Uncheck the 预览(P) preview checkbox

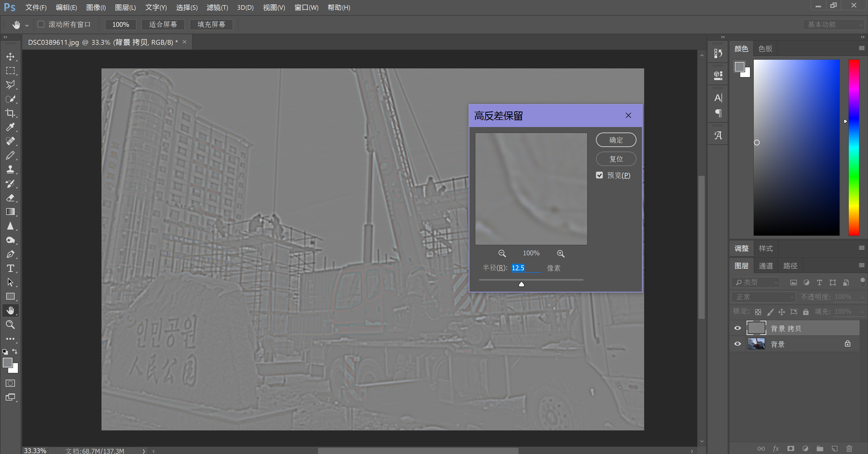click(x=599, y=175)
